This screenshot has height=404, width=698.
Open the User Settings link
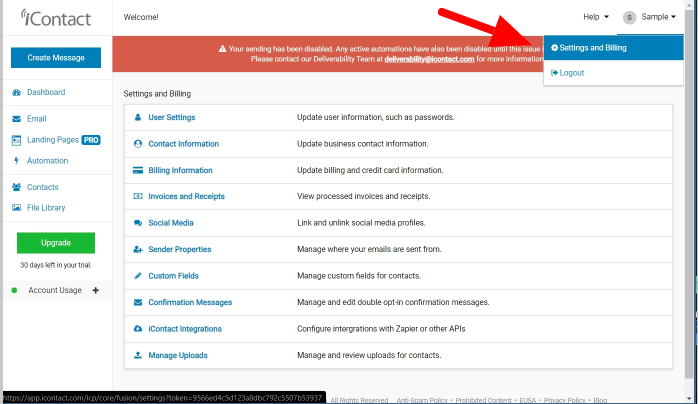[x=171, y=117]
